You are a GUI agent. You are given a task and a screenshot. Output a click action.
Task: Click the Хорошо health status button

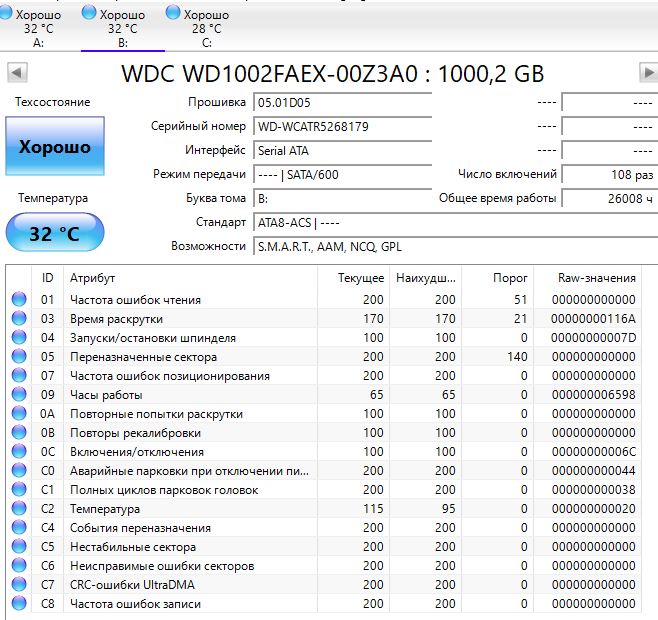point(55,146)
